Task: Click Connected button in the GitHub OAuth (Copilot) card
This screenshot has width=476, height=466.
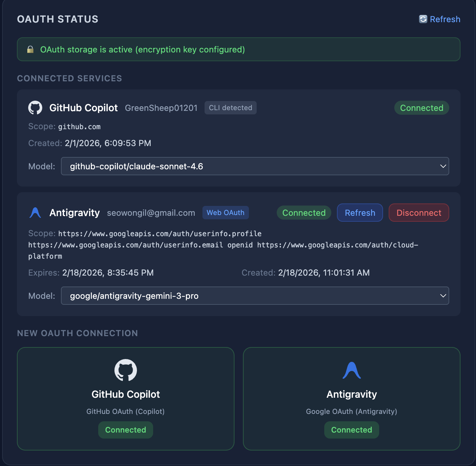Action: click(x=126, y=430)
